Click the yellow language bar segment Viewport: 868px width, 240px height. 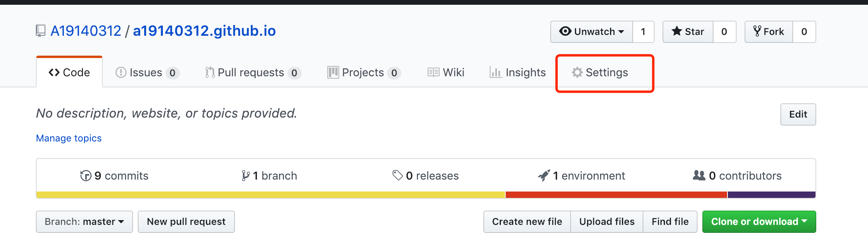pos(271,195)
